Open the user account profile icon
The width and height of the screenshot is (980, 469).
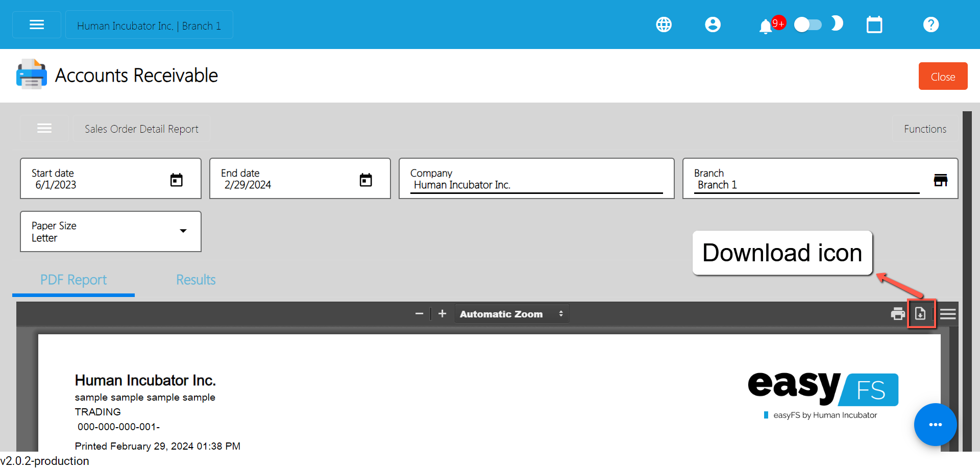pos(713,24)
